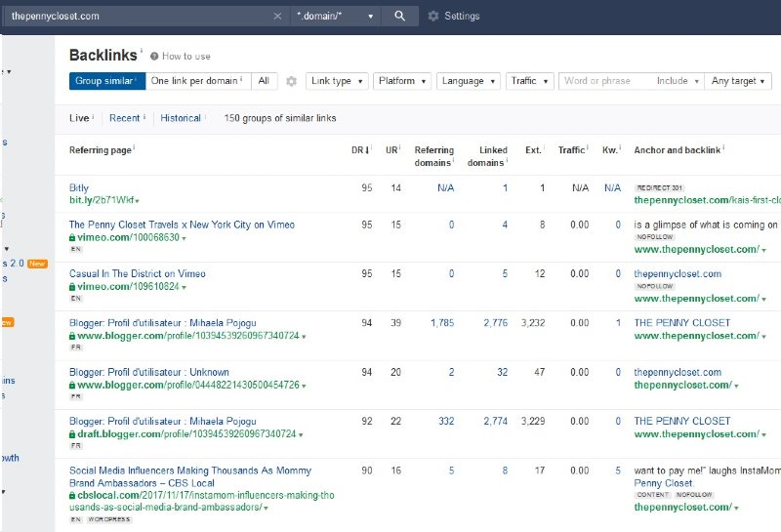Viewport: 781px width, 532px height.
Task: Click the magnifying glass search button
Action: coord(399,16)
